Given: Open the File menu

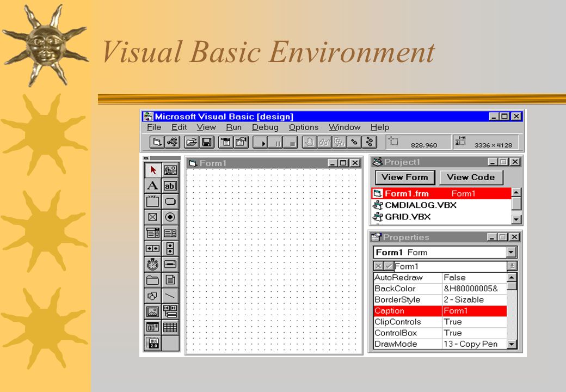Looking at the screenshot, I should tap(154, 127).
